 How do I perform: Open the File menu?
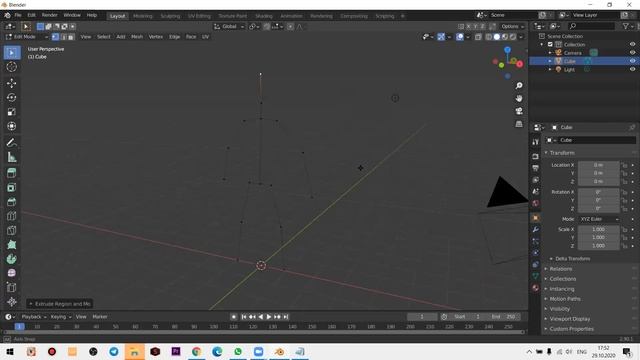click(x=18, y=15)
